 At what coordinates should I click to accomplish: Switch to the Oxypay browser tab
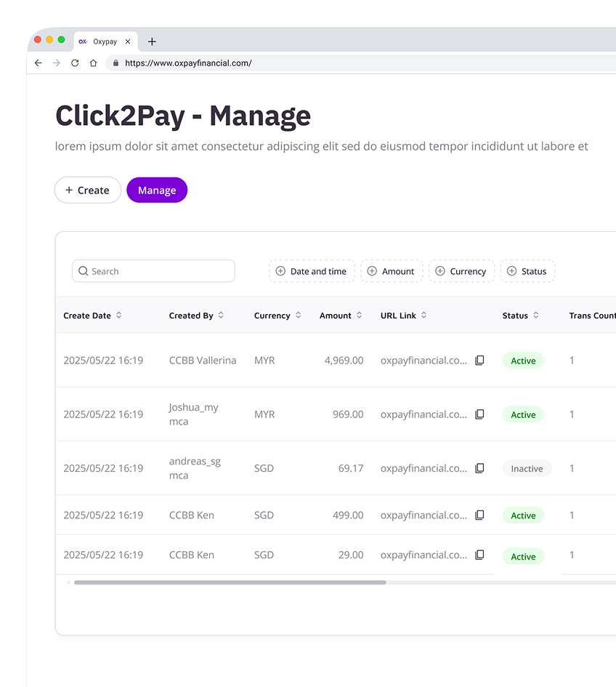pos(105,41)
